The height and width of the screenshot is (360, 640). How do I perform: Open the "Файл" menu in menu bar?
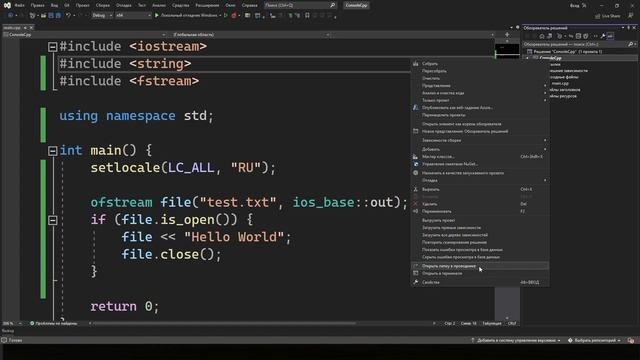(20, 5)
